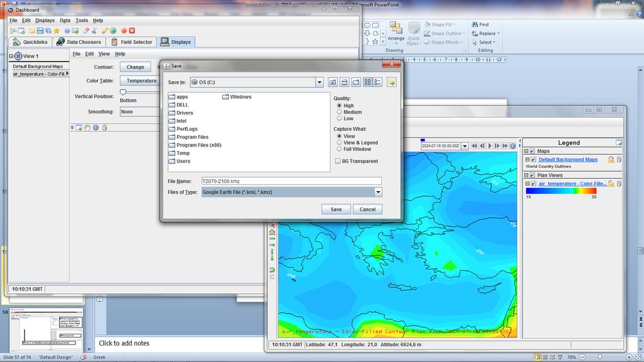Viewport: 644px width, 362px height.
Task: Uncheck the Plan Views checkbox in Legend
Action: [x=533, y=175]
